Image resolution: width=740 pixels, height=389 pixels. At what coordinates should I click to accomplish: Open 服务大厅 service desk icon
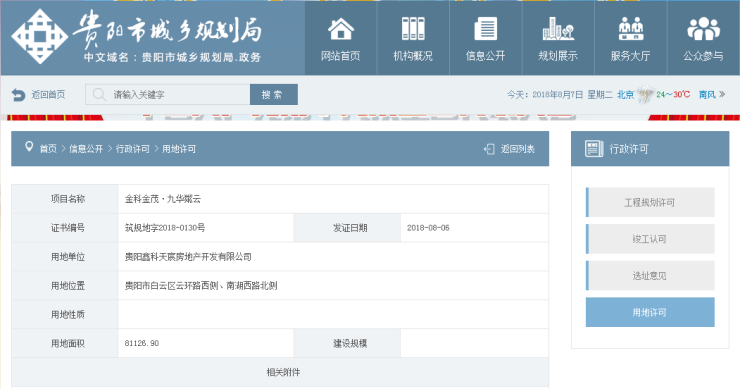631,29
